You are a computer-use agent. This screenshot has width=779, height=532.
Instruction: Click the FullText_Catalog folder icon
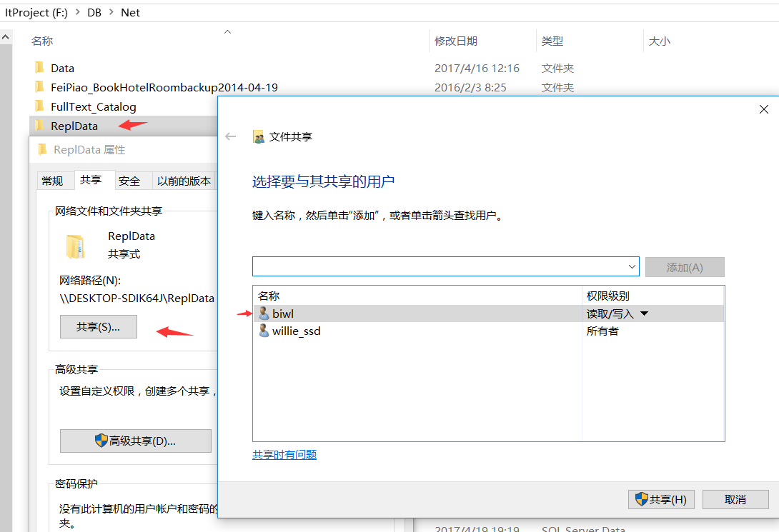click(x=39, y=106)
